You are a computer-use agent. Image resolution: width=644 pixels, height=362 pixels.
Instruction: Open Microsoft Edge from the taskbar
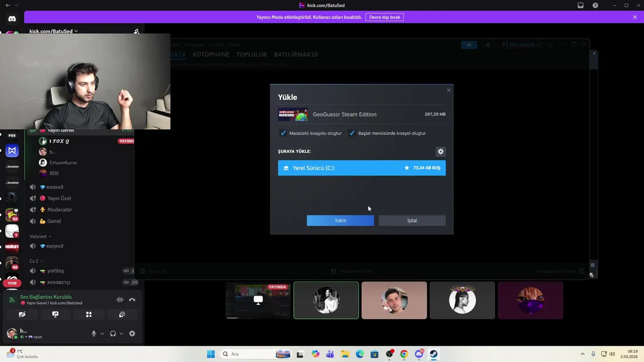(360, 354)
